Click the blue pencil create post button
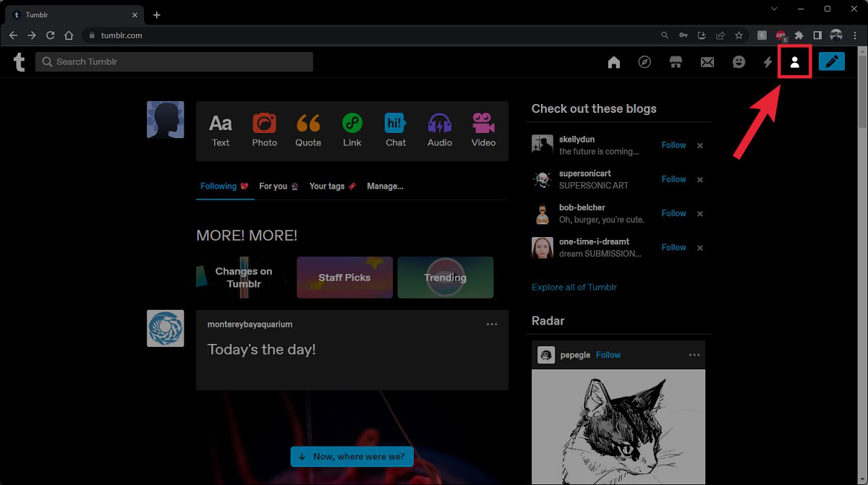 click(832, 61)
